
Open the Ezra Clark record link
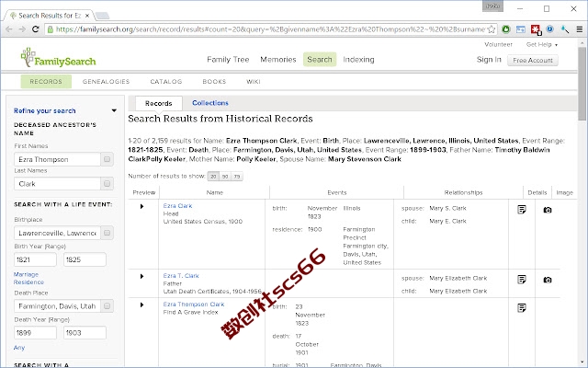177,206
